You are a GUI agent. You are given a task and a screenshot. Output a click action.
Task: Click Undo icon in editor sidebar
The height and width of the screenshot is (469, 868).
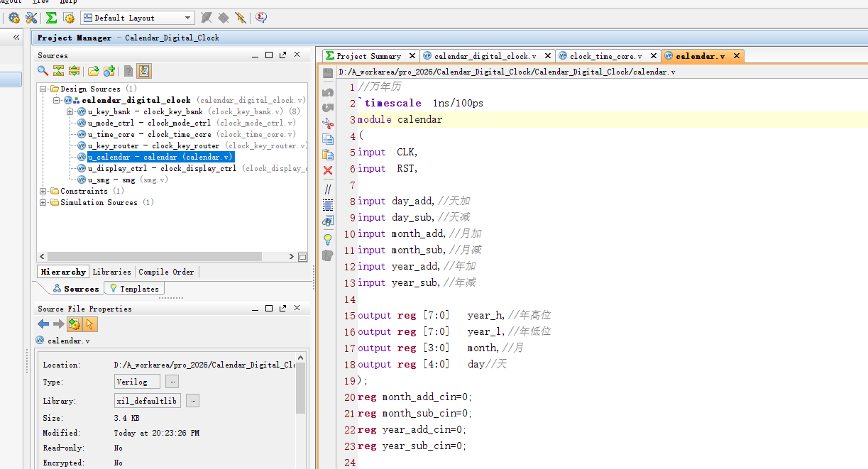tap(328, 92)
